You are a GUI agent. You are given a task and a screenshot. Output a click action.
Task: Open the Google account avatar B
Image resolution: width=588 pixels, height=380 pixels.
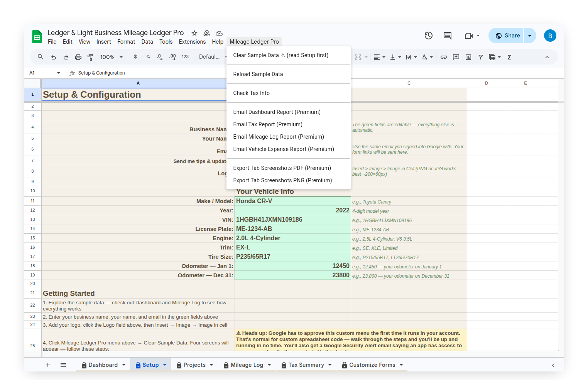(x=550, y=36)
